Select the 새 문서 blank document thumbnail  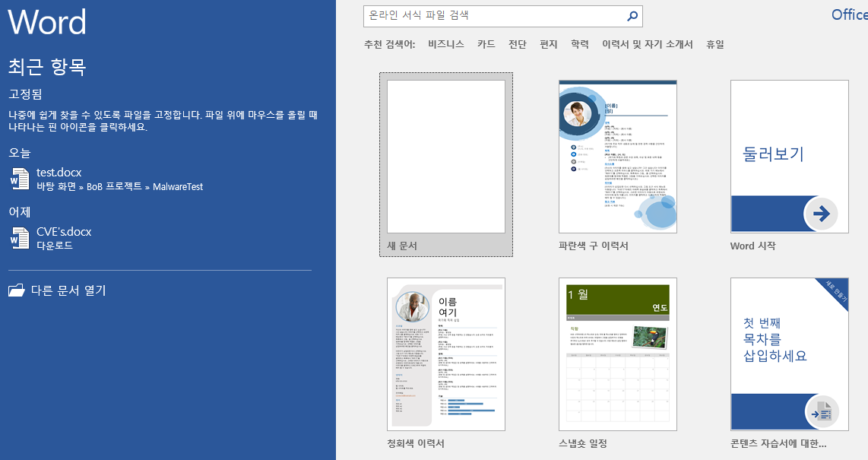445,157
